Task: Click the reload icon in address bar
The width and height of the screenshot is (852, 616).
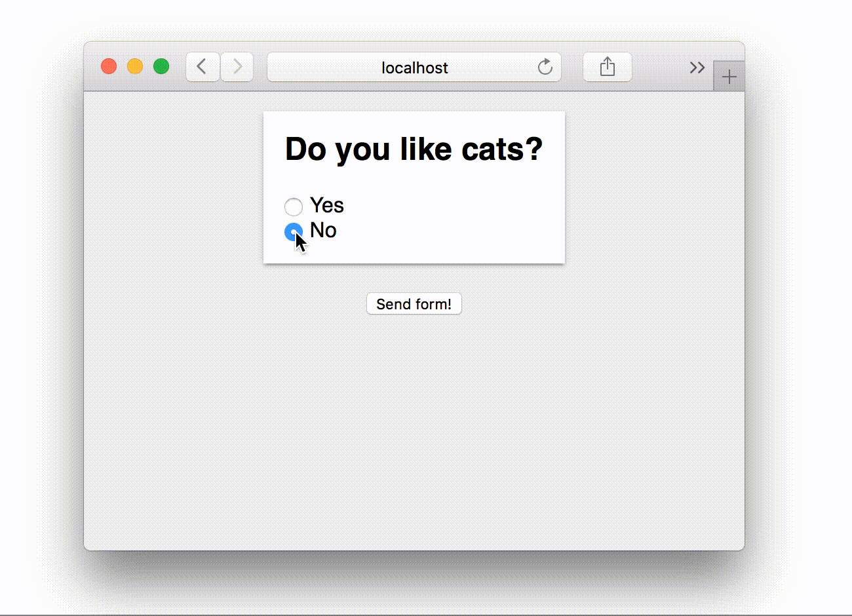Action: (x=545, y=67)
